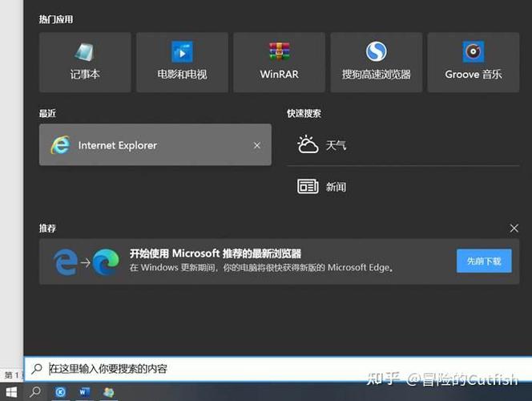
Task: Open the WinRAR app tile
Action: coord(280,62)
